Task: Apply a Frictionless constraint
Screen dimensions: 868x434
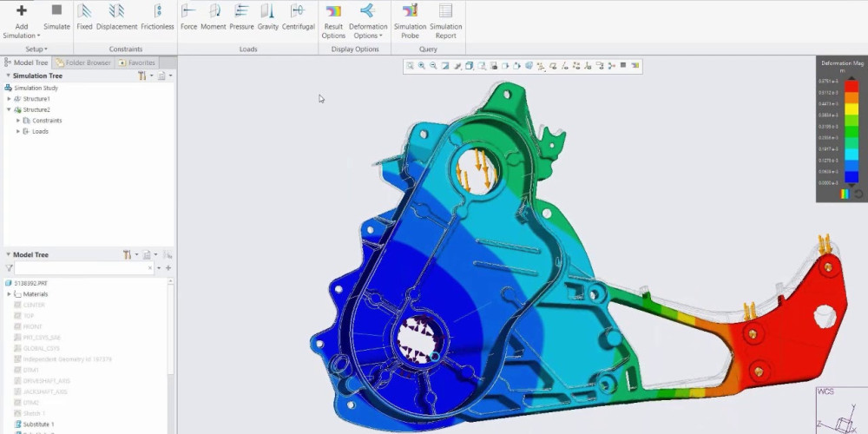Action: point(157,17)
